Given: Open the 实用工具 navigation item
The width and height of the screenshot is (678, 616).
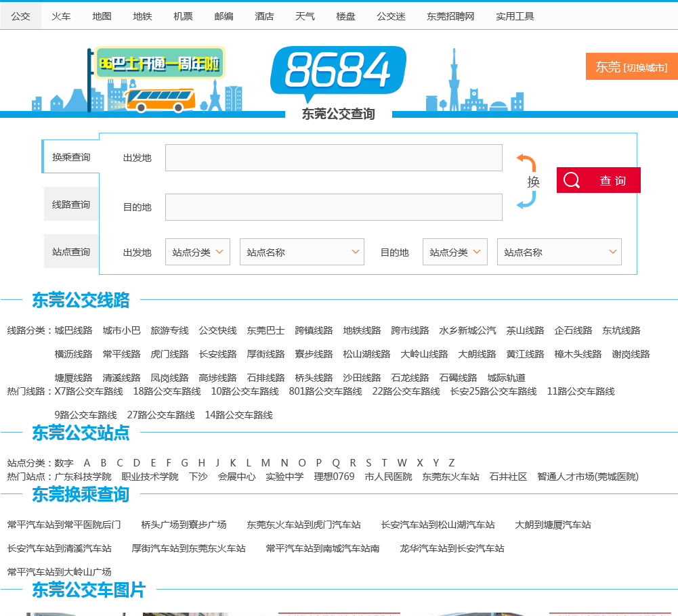Looking at the screenshot, I should (x=515, y=16).
